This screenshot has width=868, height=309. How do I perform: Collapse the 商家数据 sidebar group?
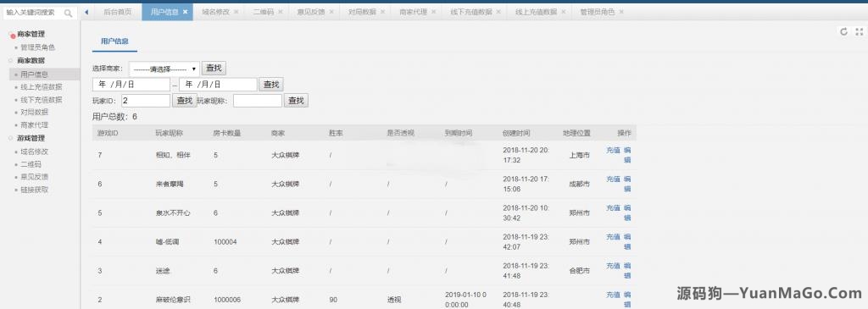pyautogui.click(x=31, y=61)
